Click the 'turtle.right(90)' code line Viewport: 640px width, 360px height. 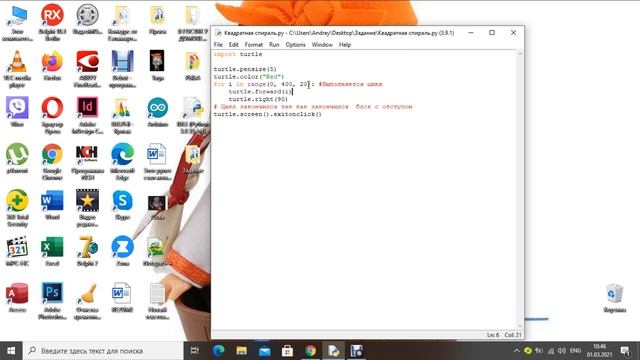pos(258,99)
